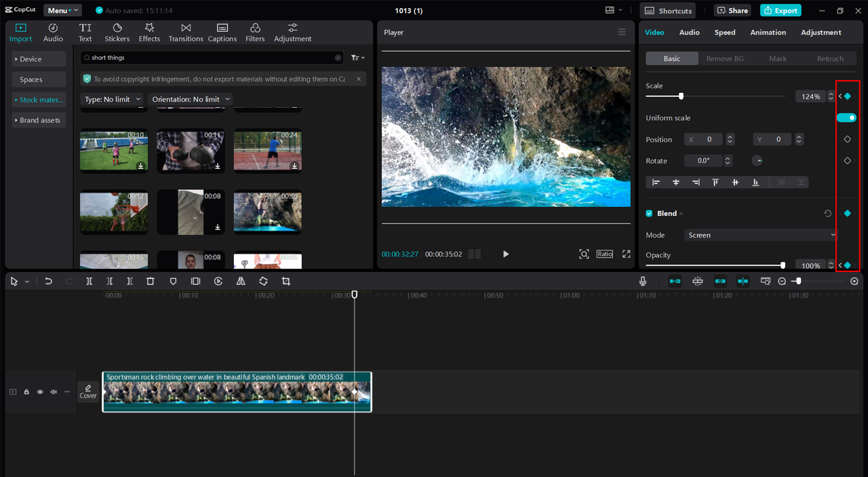Screen dimensions: 868x477
Task: Toggle the Uniform scale switch
Action: pos(846,117)
